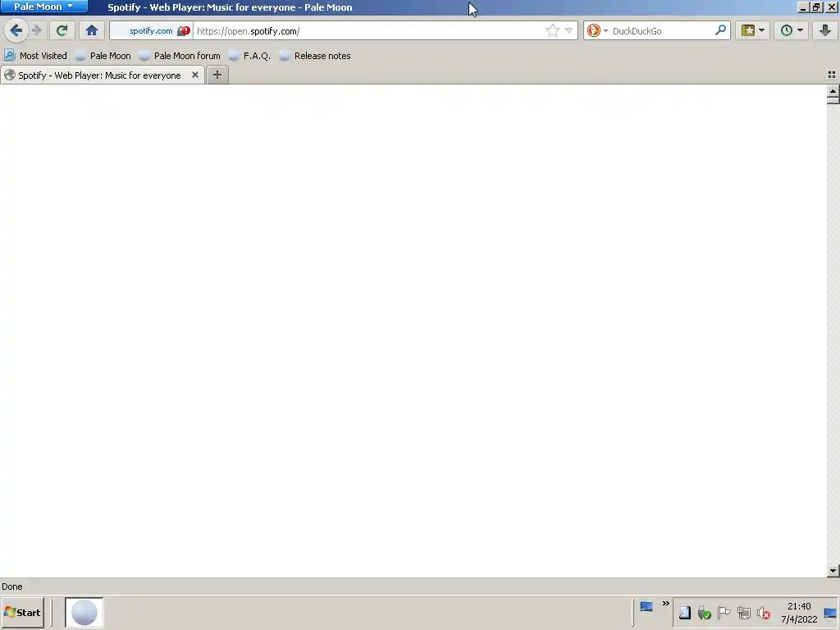Click the mixed content warning lock icon
The width and height of the screenshot is (840, 630).
pos(184,31)
